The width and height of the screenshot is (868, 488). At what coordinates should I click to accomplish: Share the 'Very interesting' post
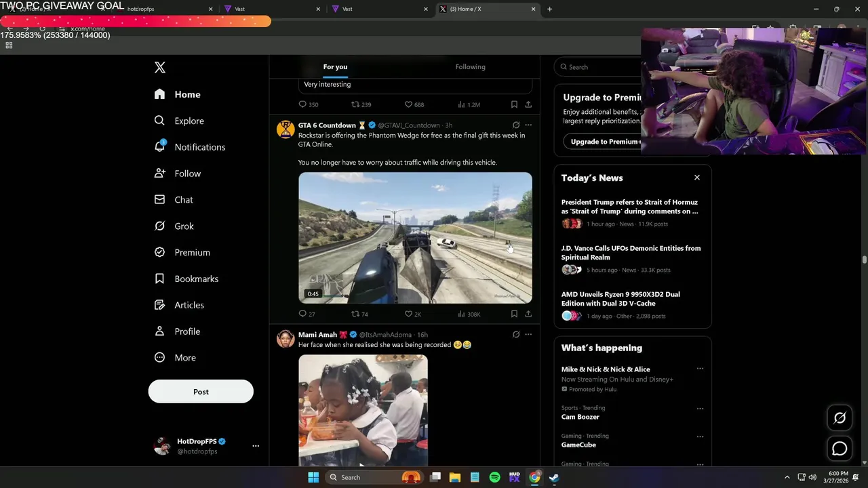tap(528, 104)
